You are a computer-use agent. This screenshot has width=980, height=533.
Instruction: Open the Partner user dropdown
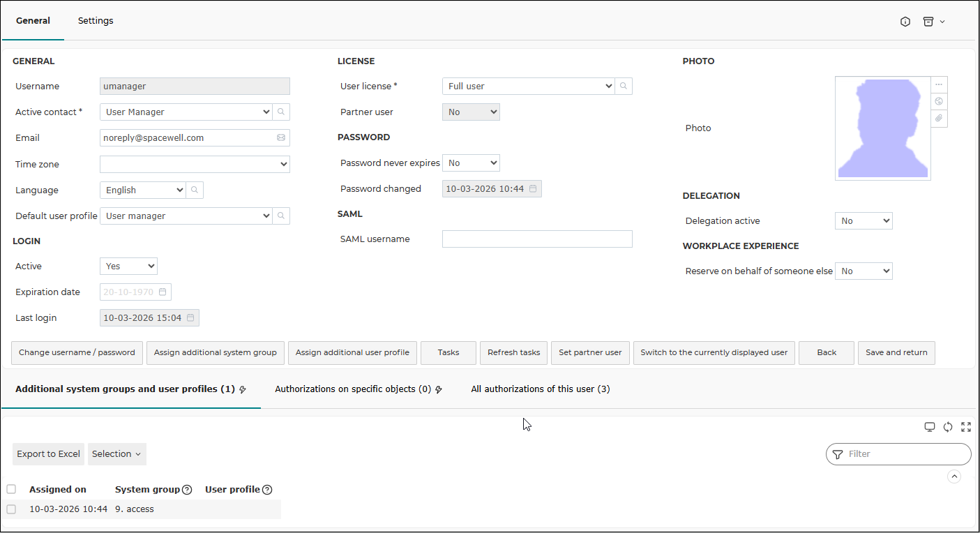471,112
